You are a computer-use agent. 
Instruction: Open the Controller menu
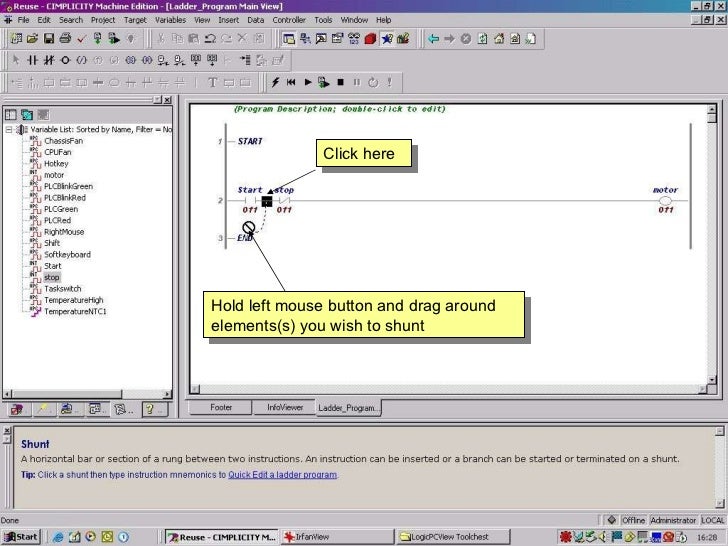pos(289,20)
